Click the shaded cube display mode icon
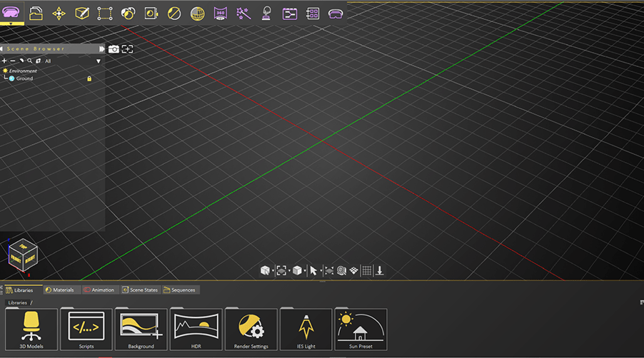The height and width of the screenshot is (358, 644). (x=297, y=271)
